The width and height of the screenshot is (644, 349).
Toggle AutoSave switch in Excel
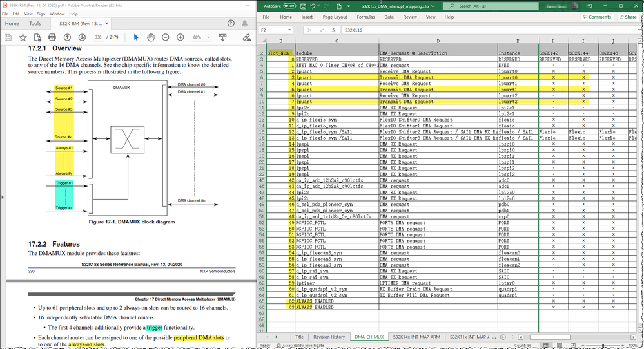[289, 6]
